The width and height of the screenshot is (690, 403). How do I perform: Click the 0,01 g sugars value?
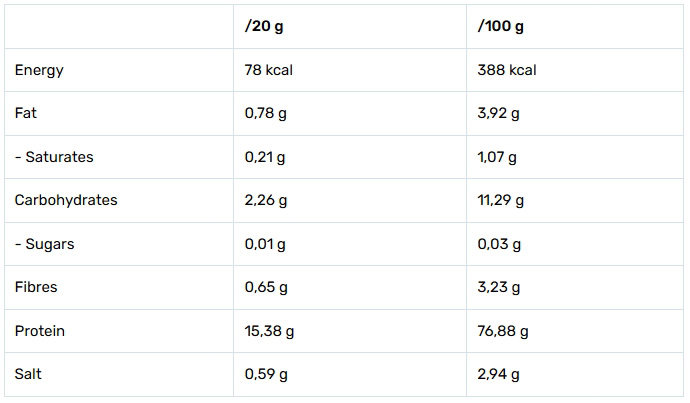tap(265, 244)
